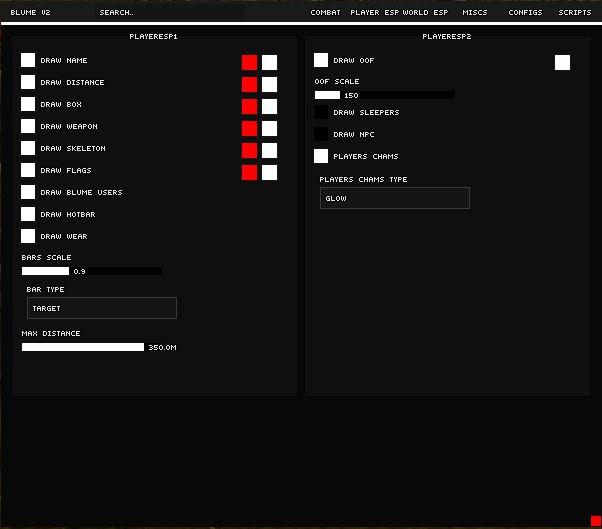Toggle the Draw Distance checkbox

tap(28, 82)
